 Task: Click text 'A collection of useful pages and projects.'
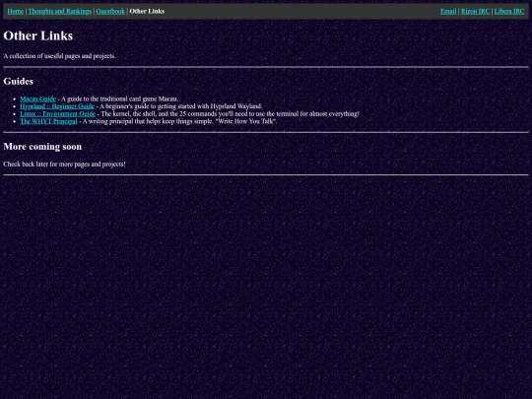click(59, 56)
